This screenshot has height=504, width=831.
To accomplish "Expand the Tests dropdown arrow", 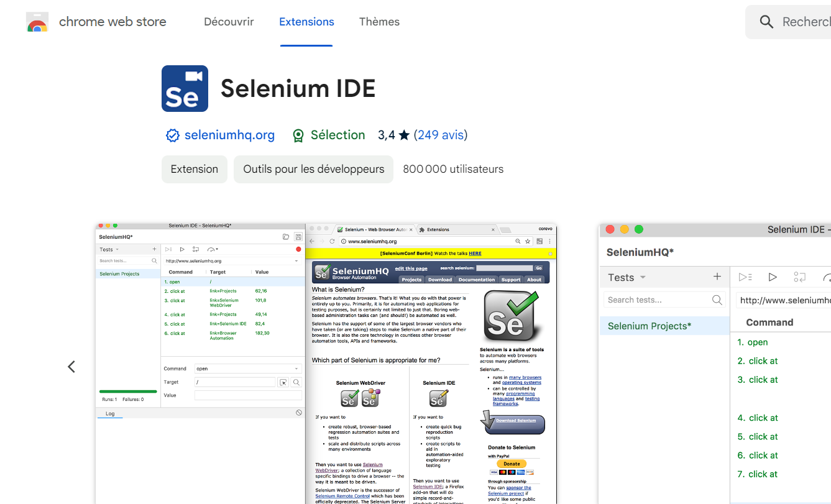I will (643, 278).
